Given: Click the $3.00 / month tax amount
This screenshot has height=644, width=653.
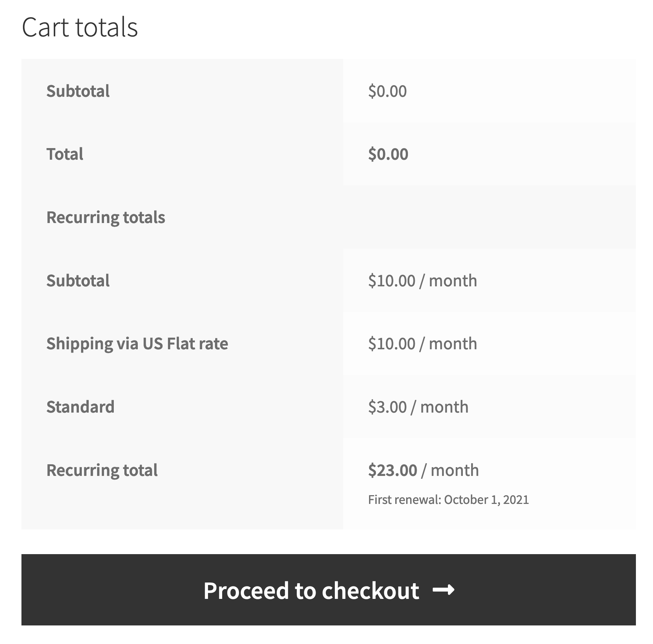Looking at the screenshot, I should [x=418, y=407].
